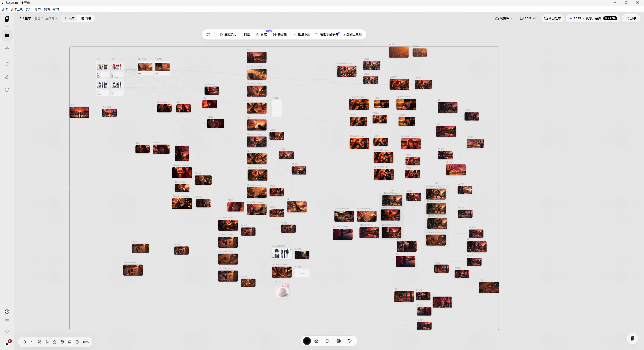The height and width of the screenshot is (350, 644).
Task: Select the pointer arrow tool in bottom toolbar
Action: 350,341
